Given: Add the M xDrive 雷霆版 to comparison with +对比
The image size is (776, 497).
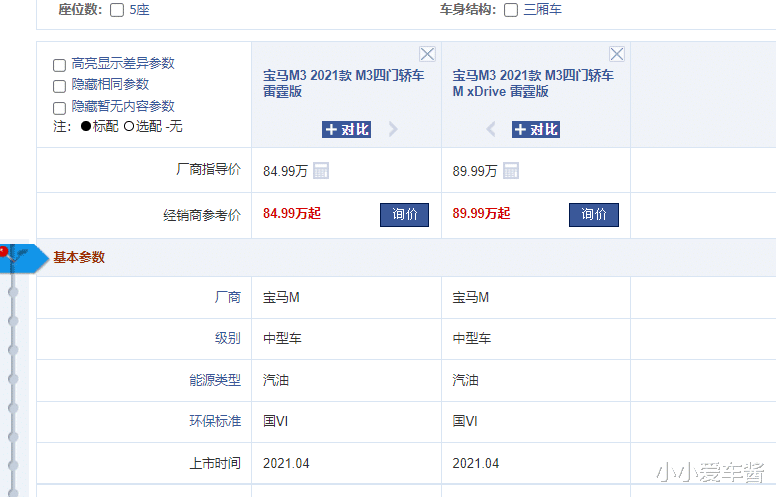Looking at the screenshot, I should click(x=536, y=129).
